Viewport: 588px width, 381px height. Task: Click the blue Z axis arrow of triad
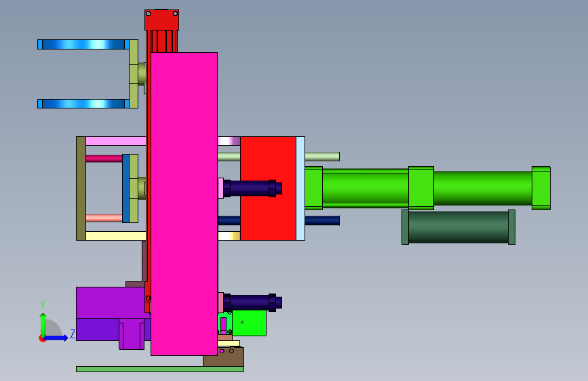pos(56,338)
